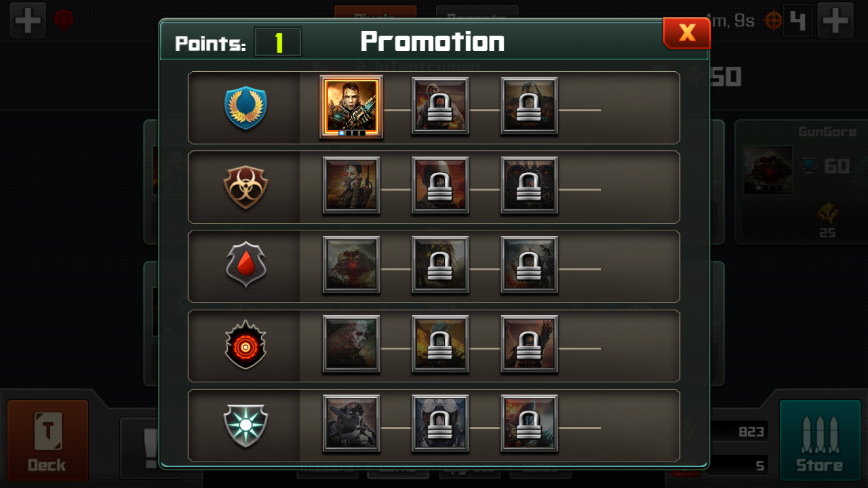Select the highlighted soldier portrait in laurel row
868x488 pixels.
(x=351, y=106)
